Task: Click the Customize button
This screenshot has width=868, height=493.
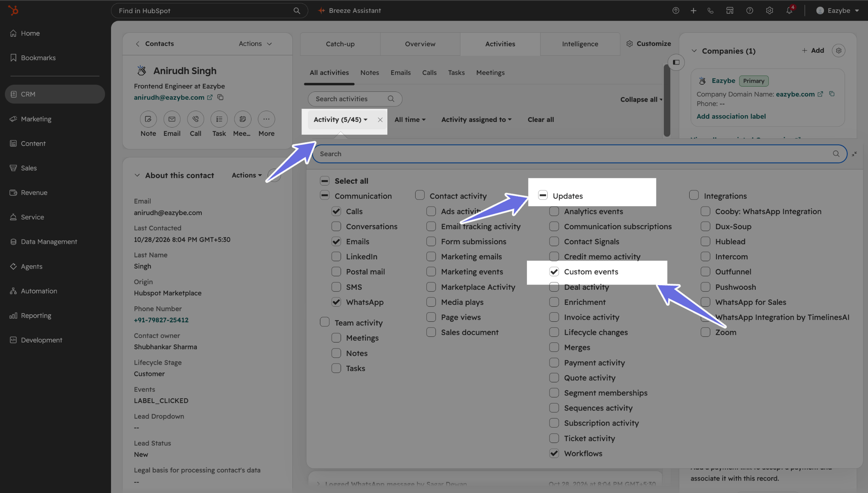Action: click(x=649, y=44)
